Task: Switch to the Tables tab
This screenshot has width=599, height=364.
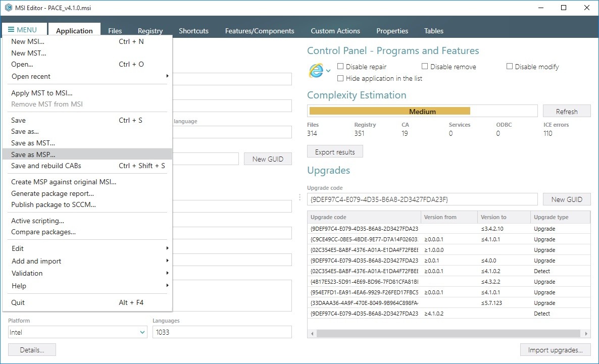Action: 433,31
